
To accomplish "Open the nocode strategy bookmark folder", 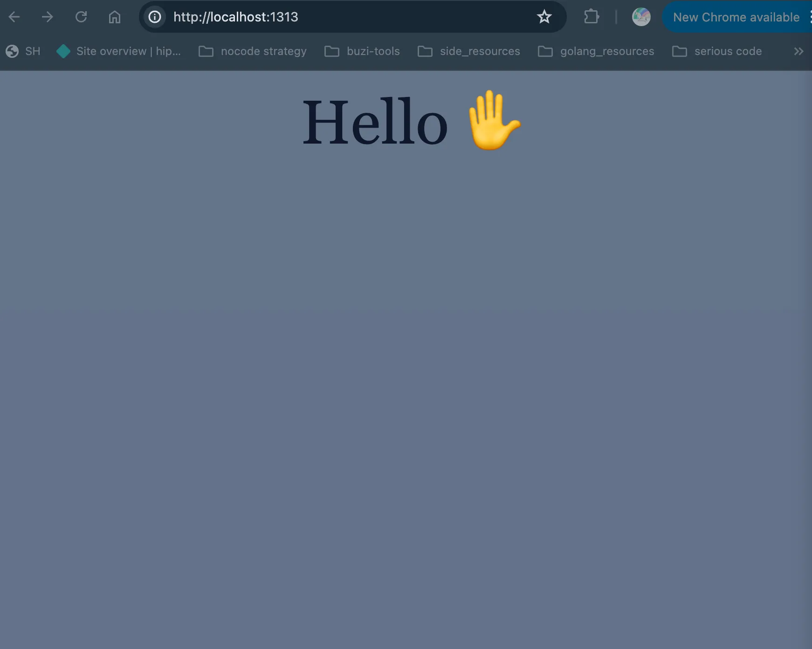I will click(253, 51).
